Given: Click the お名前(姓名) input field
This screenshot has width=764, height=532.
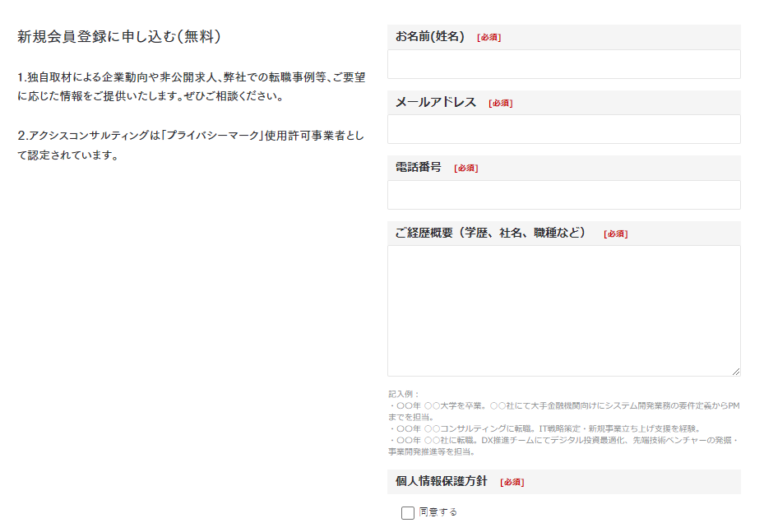Looking at the screenshot, I should point(563,64).
